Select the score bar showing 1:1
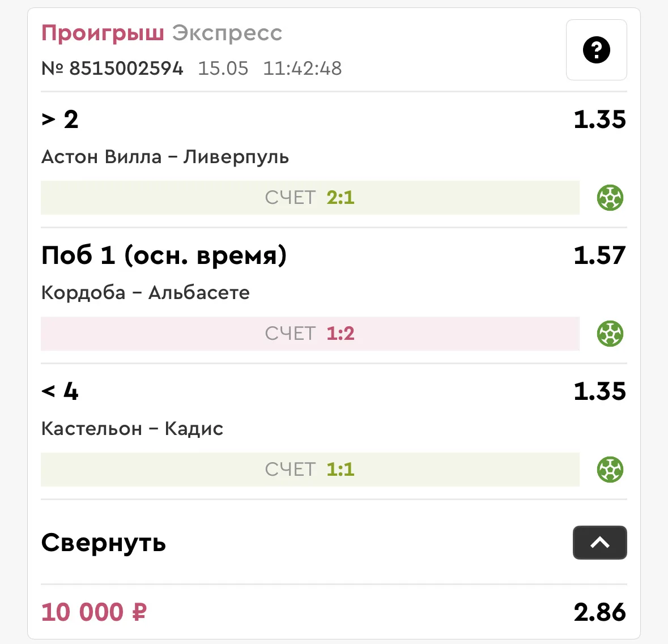 pos(310,470)
